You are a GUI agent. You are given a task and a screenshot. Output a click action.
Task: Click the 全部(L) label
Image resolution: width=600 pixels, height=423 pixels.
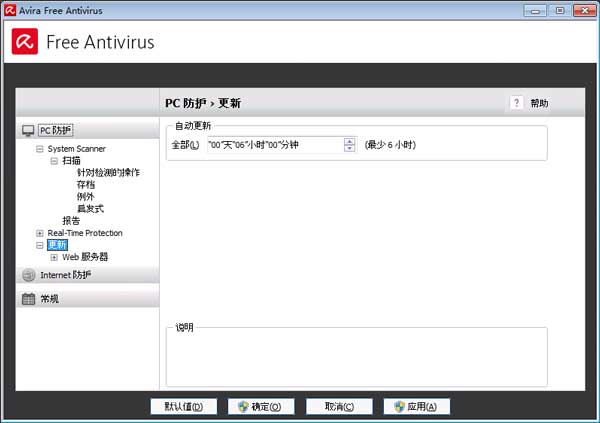185,145
